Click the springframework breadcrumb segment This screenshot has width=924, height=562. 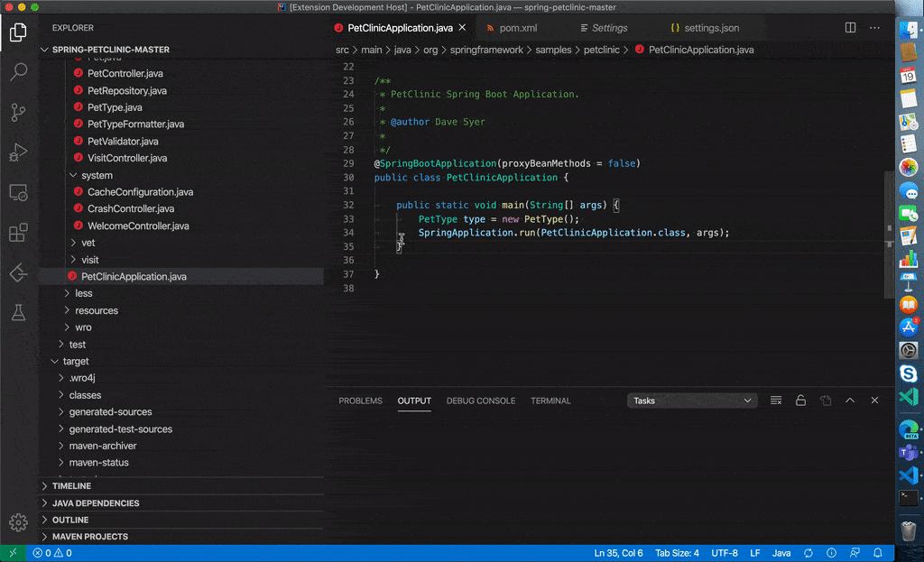486,50
